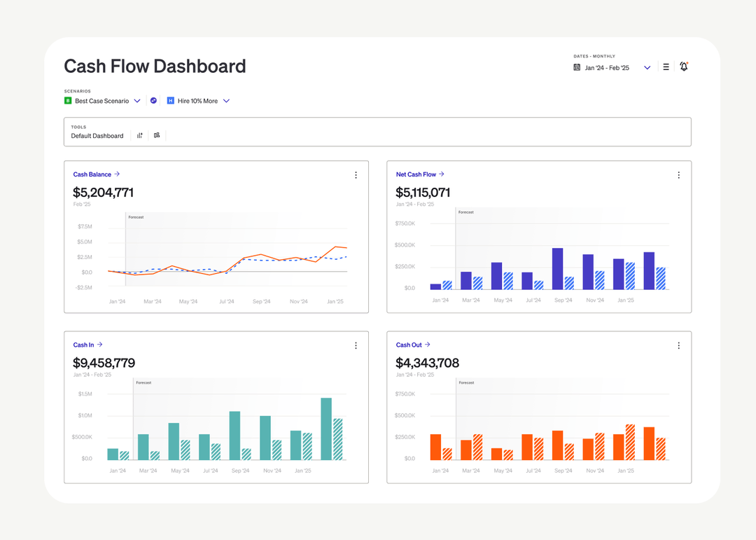Open the Cash Balance card options menu
This screenshot has height=540, width=756.
point(356,174)
